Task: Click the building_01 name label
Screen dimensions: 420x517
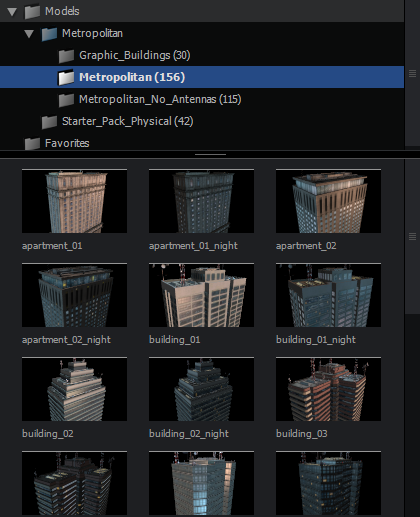Action: [175, 340]
